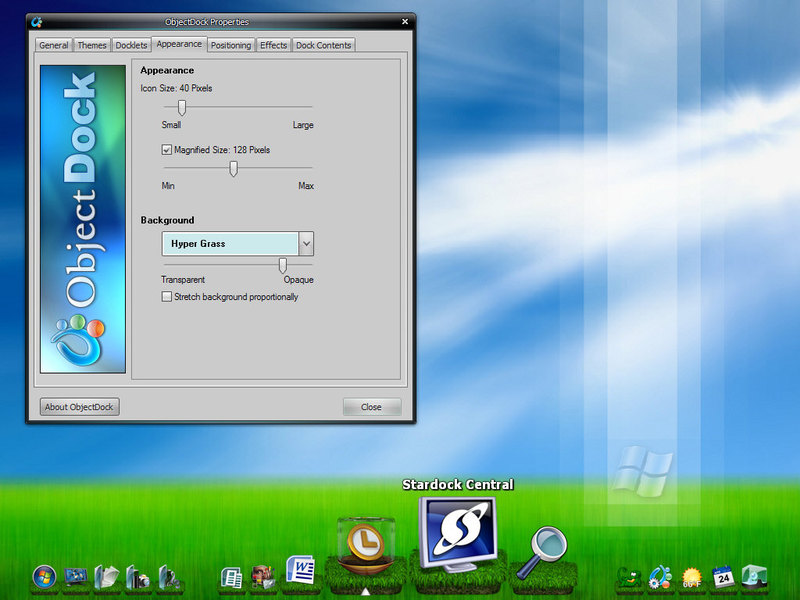Switch to the Effects tab
The image size is (800, 600).
tap(273, 44)
